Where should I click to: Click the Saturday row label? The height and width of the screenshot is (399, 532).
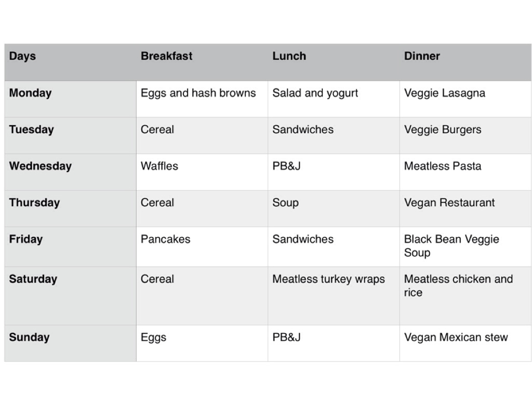tap(33, 279)
